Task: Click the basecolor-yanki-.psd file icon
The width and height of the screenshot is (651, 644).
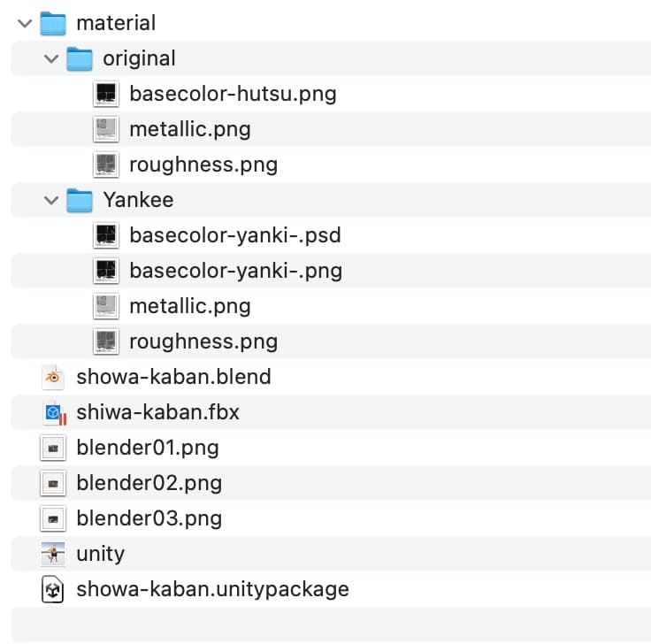Action: (106, 235)
